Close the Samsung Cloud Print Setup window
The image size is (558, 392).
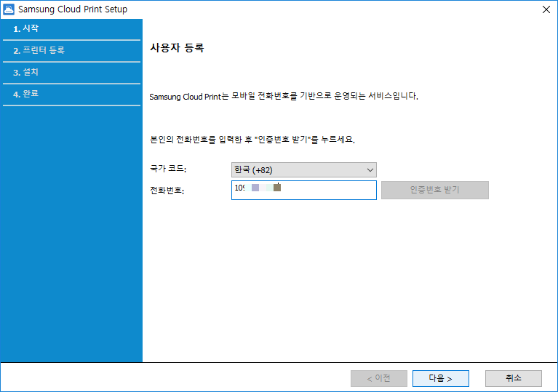(546, 9)
